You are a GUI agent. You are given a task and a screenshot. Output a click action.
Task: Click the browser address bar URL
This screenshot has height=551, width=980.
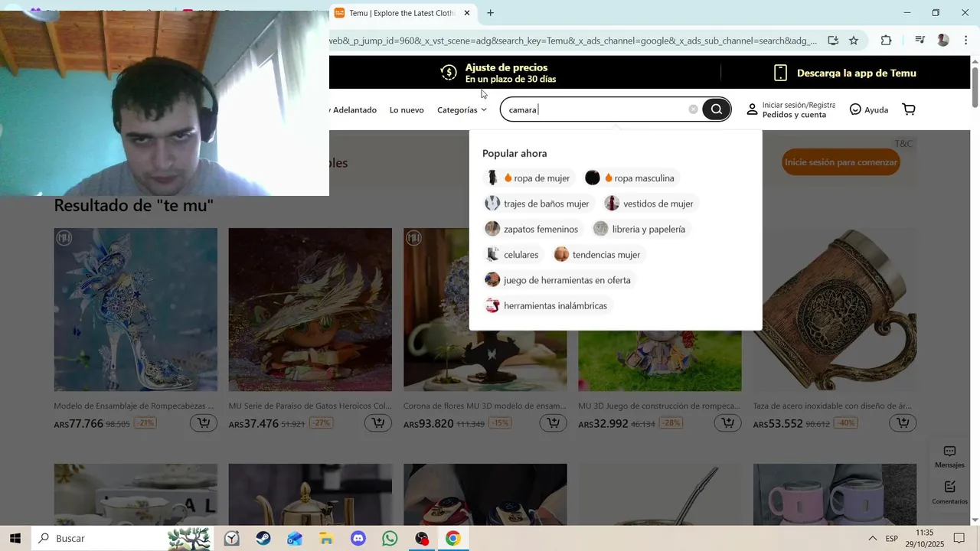pos(573,41)
